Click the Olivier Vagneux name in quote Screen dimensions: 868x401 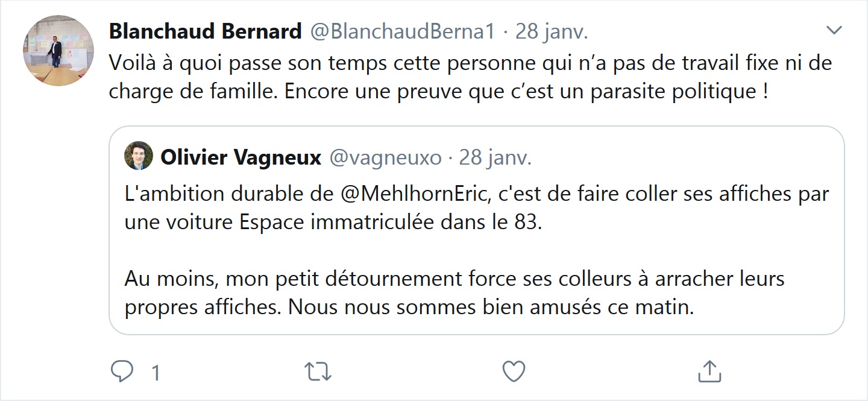click(241, 158)
